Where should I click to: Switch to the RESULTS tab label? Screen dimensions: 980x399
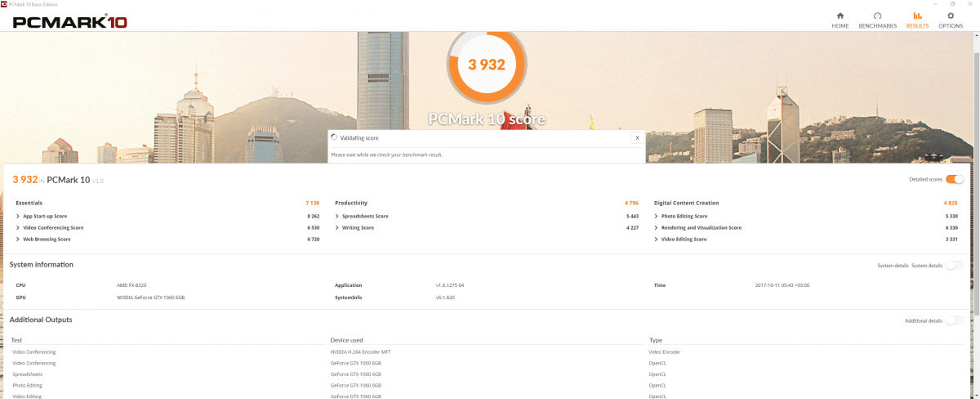(x=917, y=26)
